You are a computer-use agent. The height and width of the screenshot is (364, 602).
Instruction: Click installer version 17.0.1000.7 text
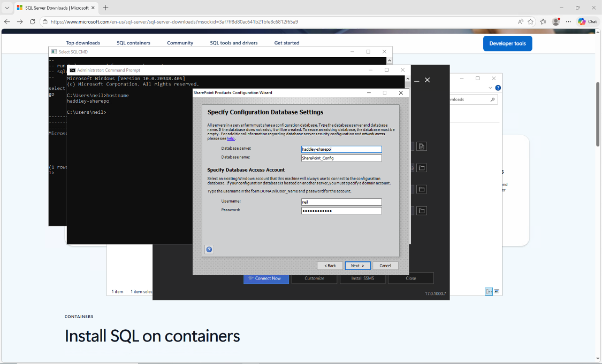tap(436, 293)
